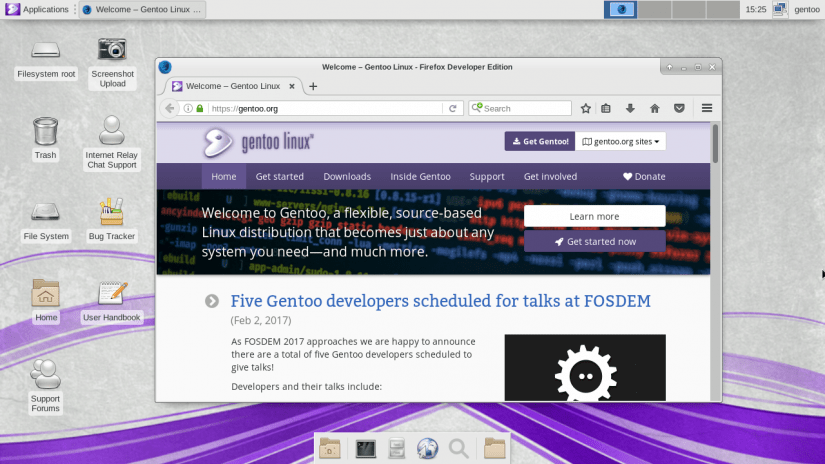Reload the page with the refresh icon
Image resolution: width=825 pixels, height=464 pixels.
pyautogui.click(x=452, y=108)
